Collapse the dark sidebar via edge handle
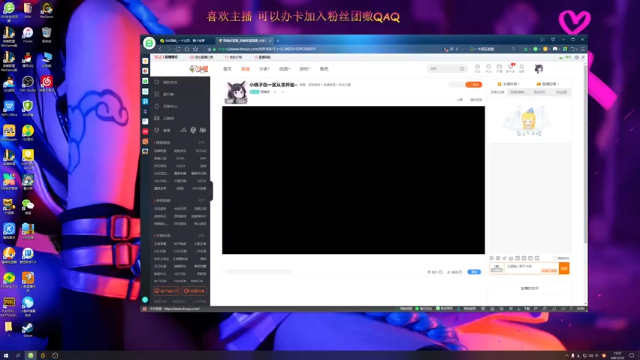 pos(211,191)
